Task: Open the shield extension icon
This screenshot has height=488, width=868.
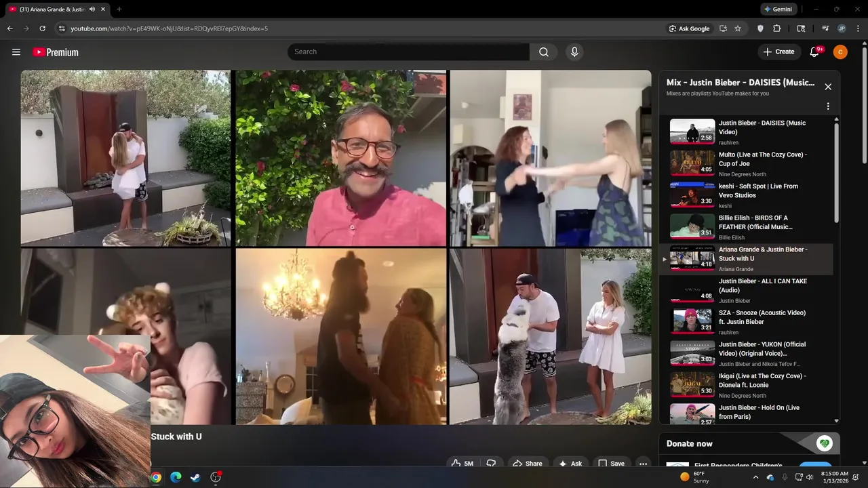Action: (x=760, y=28)
